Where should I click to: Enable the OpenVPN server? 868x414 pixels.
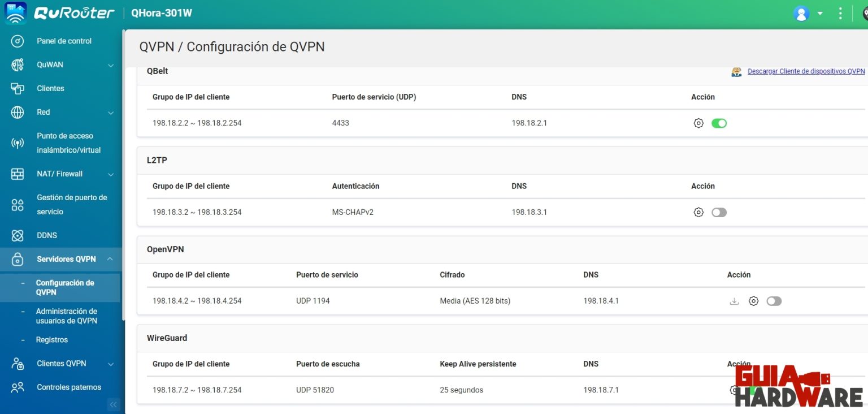pyautogui.click(x=774, y=301)
